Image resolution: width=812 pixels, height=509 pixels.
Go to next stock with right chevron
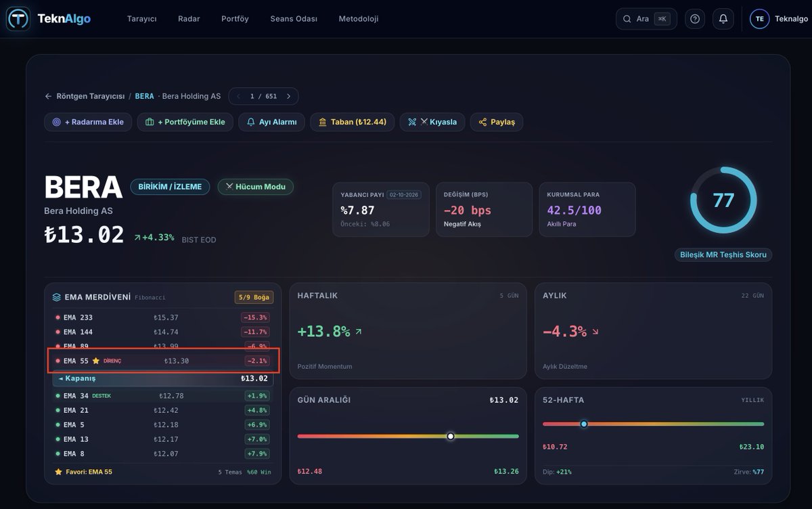click(289, 96)
